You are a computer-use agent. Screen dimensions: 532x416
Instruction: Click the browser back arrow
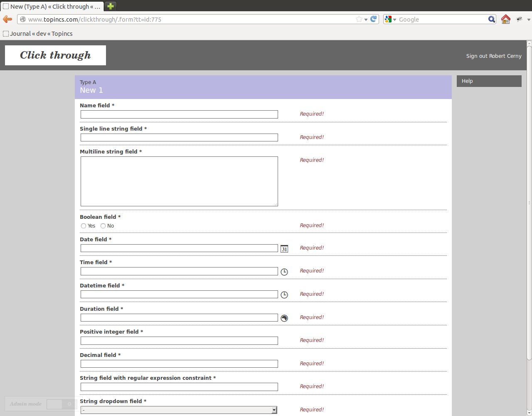tap(7, 19)
